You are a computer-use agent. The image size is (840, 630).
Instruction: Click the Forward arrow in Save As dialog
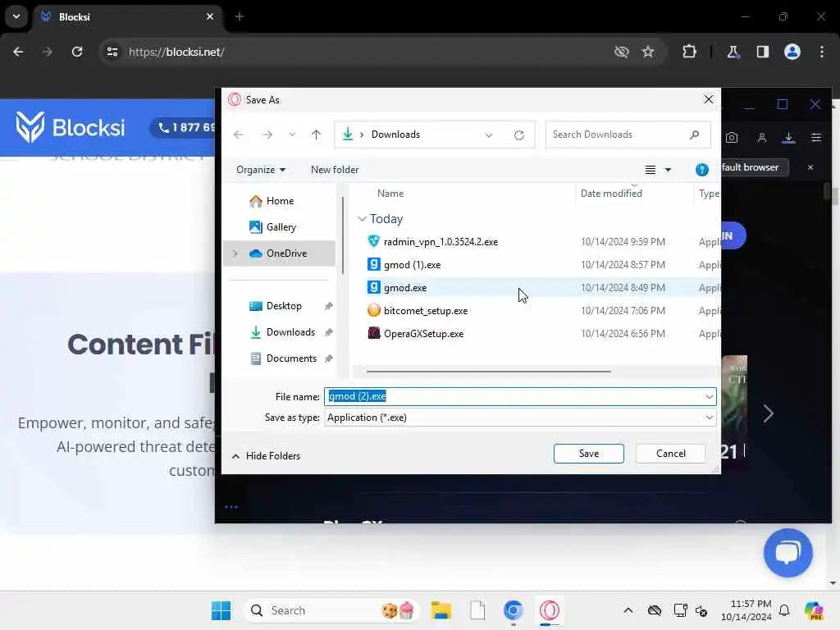tap(267, 135)
